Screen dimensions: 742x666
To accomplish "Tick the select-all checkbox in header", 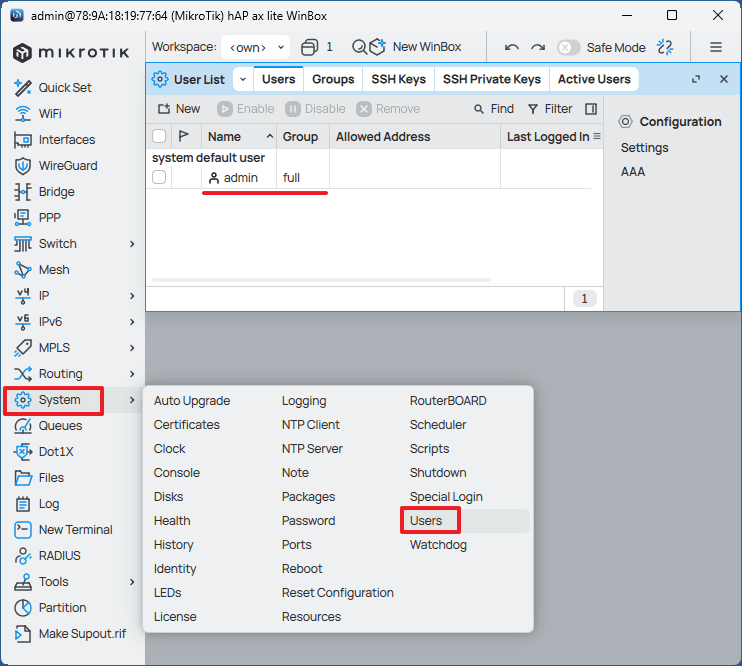I will 159,137.
